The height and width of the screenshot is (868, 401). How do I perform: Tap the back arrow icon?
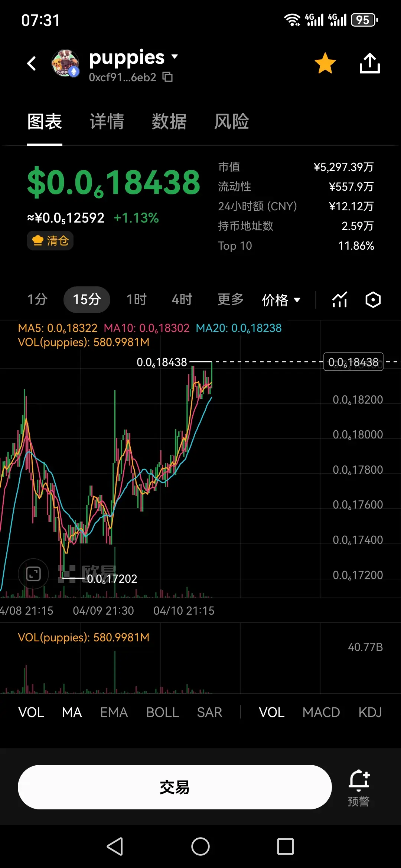[x=32, y=63]
